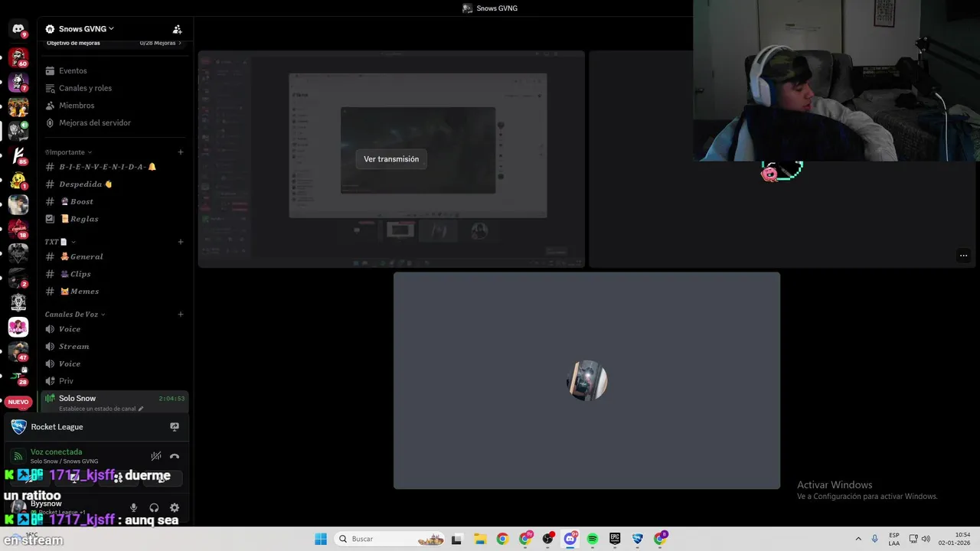
Task: Open Discord from the taskbar
Action: (x=570, y=539)
